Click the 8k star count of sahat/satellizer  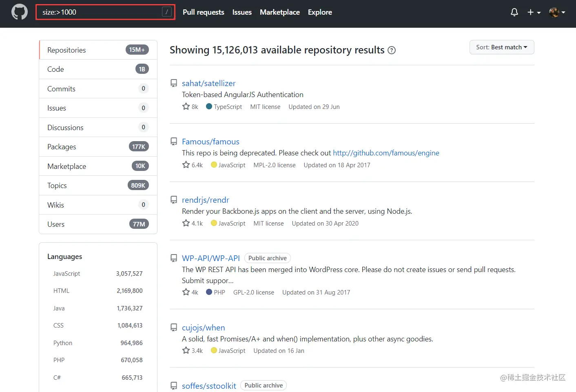(190, 106)
